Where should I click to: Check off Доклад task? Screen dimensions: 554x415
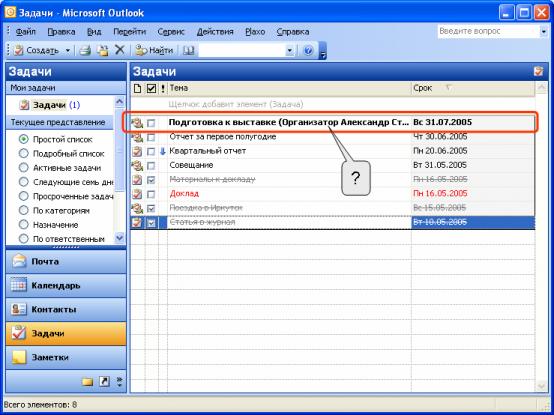151,194
